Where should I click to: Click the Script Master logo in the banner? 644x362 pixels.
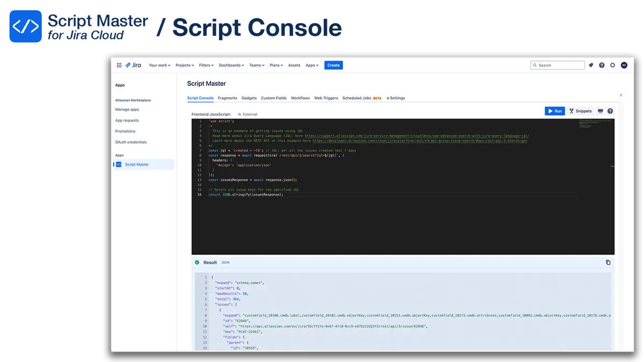25,26
